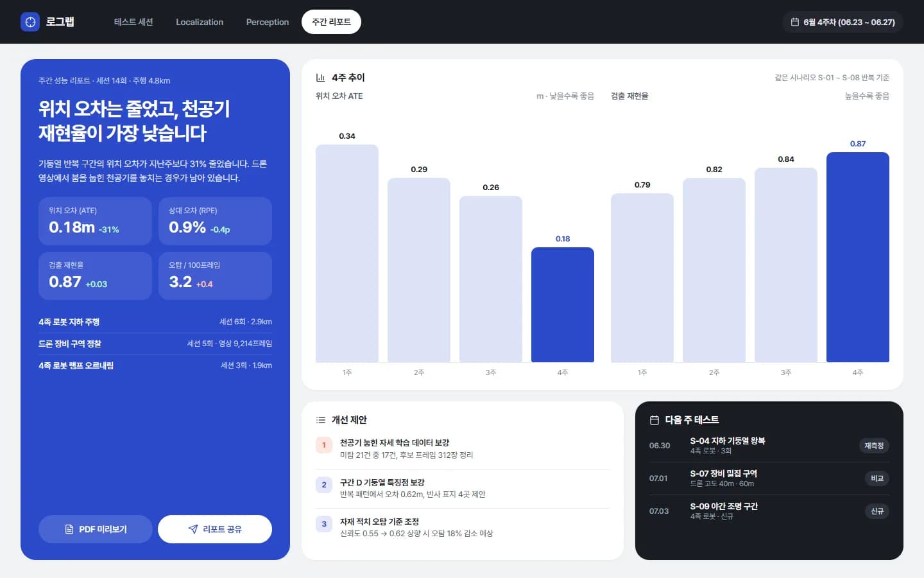The width and height of the screenshot is (924, 578).
Task: Click the 리포트 공유 button
Action: pyautogui.click(x=215, y=529)
